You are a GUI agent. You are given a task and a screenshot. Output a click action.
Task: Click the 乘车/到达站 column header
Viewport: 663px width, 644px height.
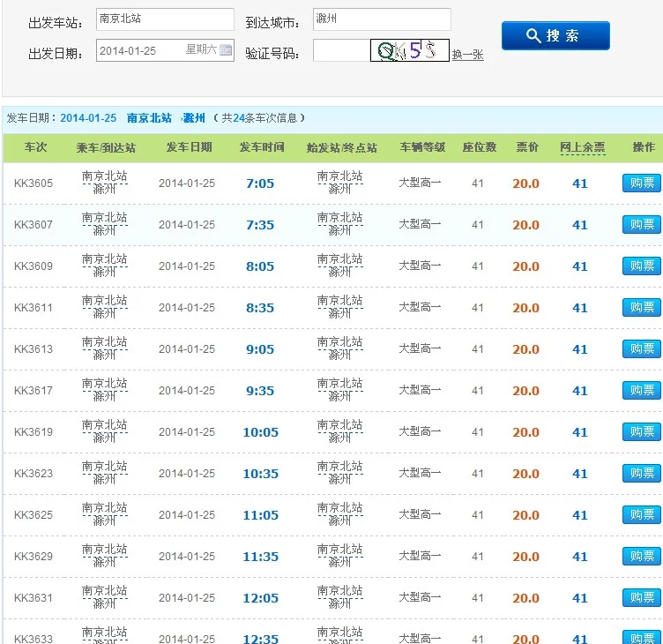pyautogui.click(x=106, y=147)
